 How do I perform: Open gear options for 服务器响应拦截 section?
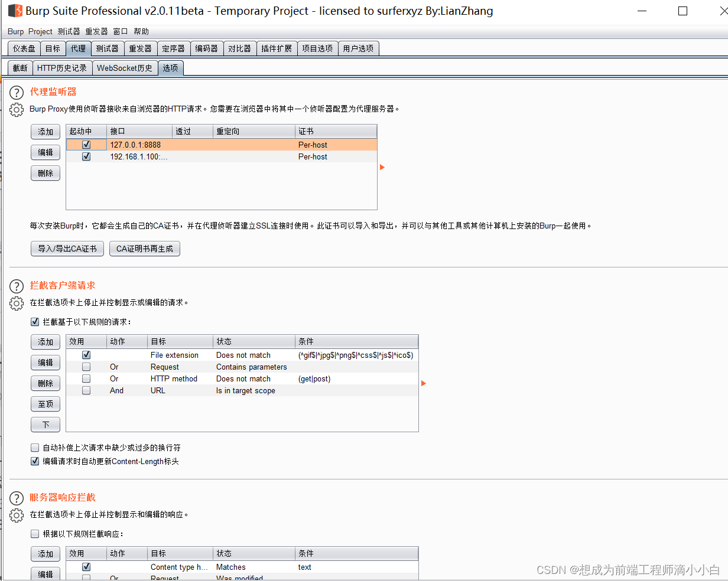pyautogui.click(x=17, y=515)
